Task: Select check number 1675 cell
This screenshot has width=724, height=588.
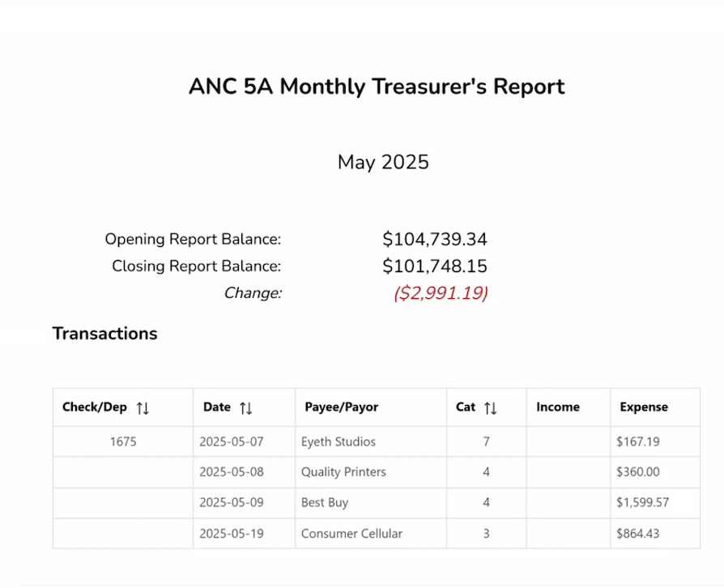Action: point(123,442)
